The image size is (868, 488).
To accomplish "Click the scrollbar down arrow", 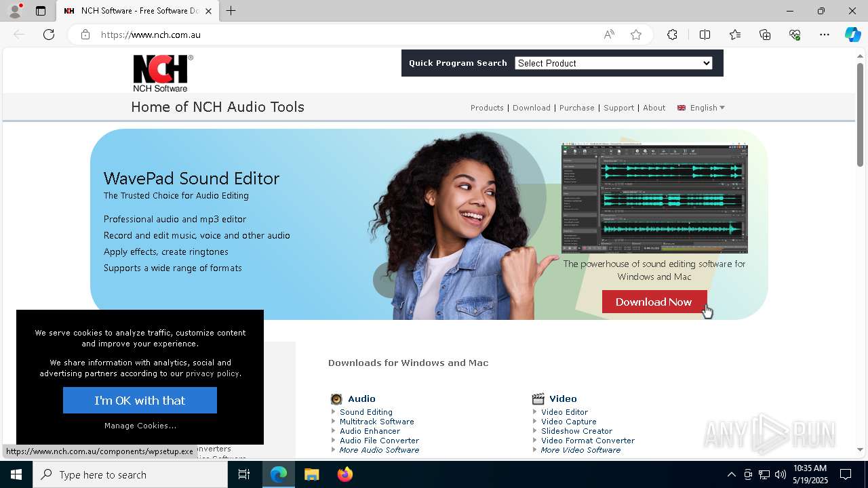I will click(860, 449).
